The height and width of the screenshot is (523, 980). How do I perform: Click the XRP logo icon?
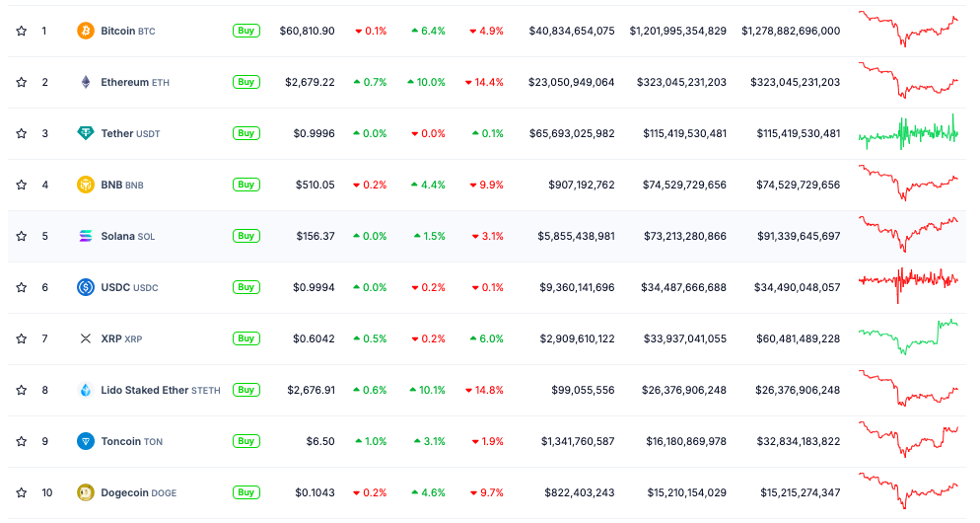point(86,338)
